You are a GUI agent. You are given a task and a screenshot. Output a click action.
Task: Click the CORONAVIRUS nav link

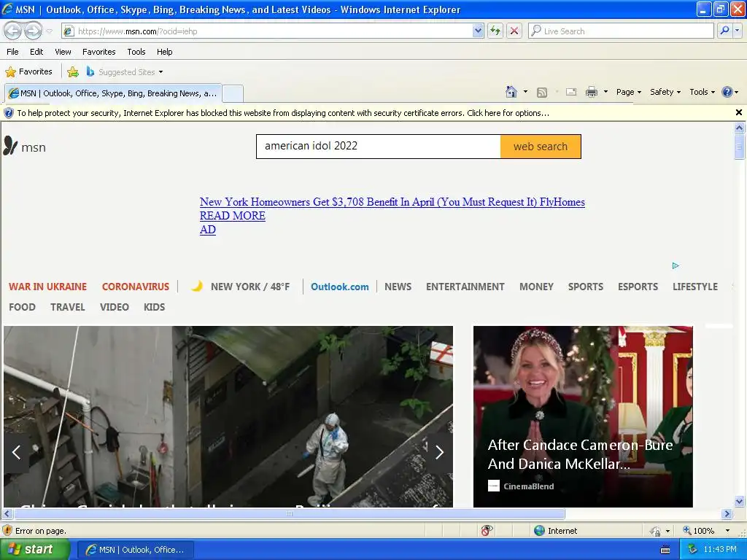135,287
